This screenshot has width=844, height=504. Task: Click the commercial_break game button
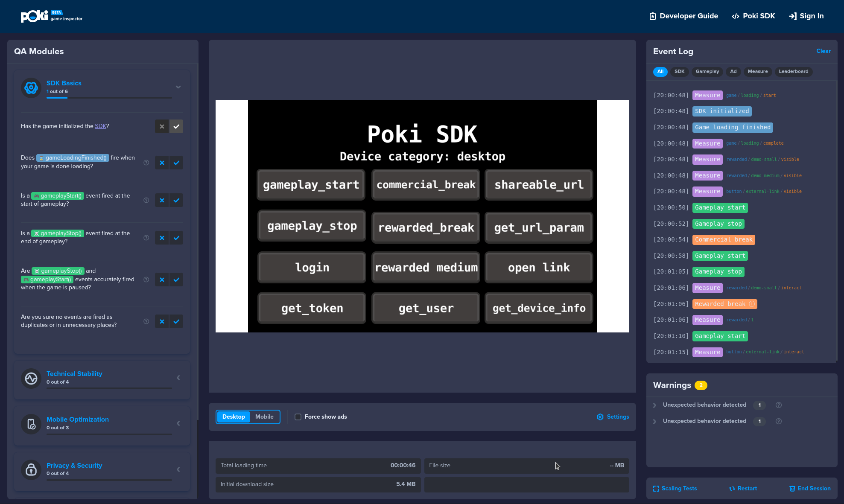pos(426,185)
